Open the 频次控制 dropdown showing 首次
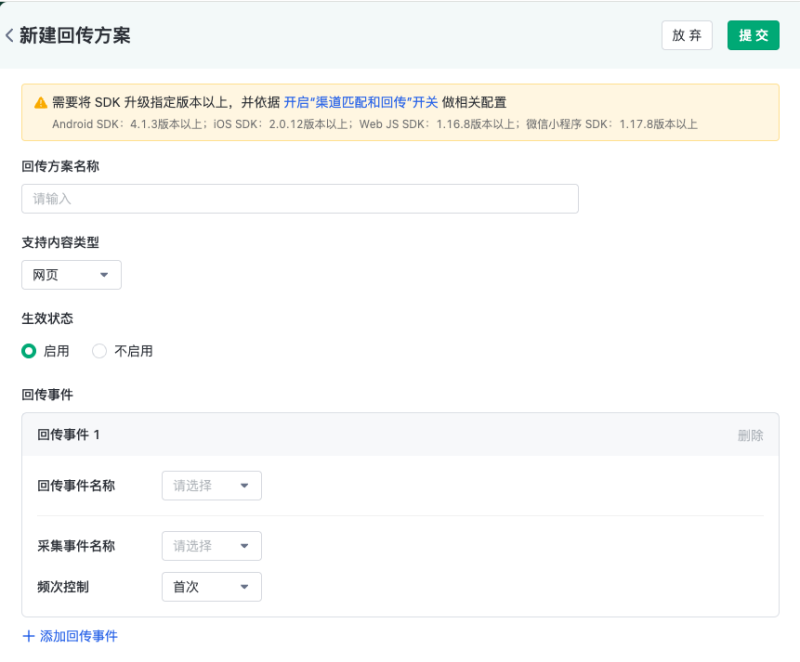Image resolution: width=800 pixels, height=662 pixels. 212,587
